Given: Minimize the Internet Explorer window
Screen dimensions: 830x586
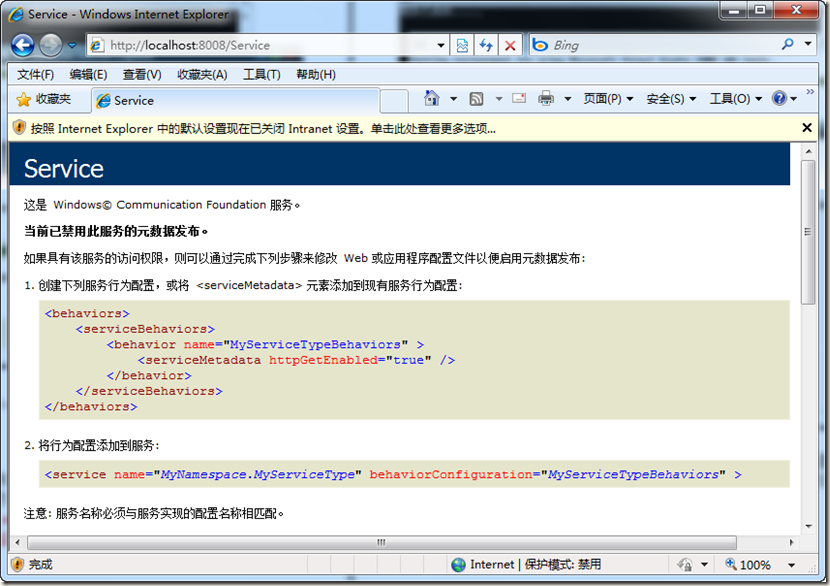Looking at the screenshot, I should tap(734, 10).
